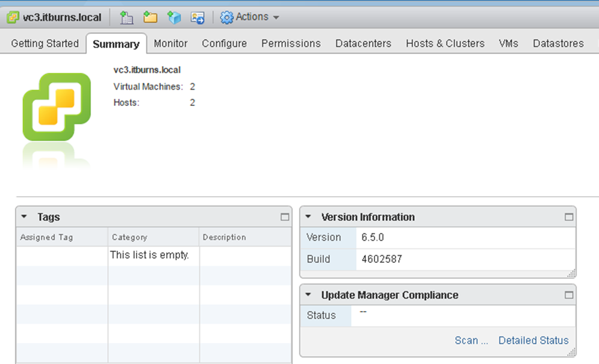Image resolution: width=599 pixels, height=364 pixels.
Task: Click the Update Manager Compliance title
Action: click(390, 295)
